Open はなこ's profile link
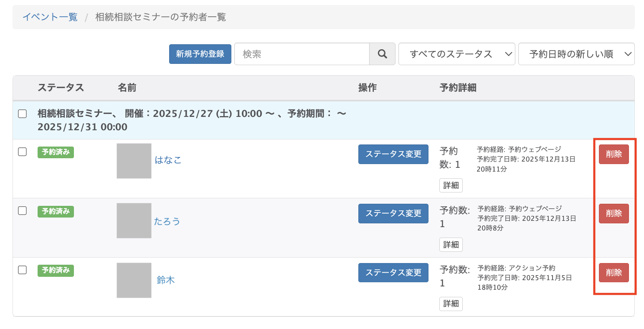The height and width of the screenshot is (329, 644). 169,160
